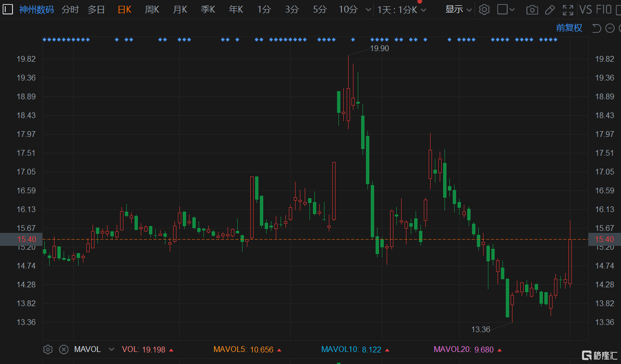Zoom out chart with minus circle icon

click(x=610, y=28)
